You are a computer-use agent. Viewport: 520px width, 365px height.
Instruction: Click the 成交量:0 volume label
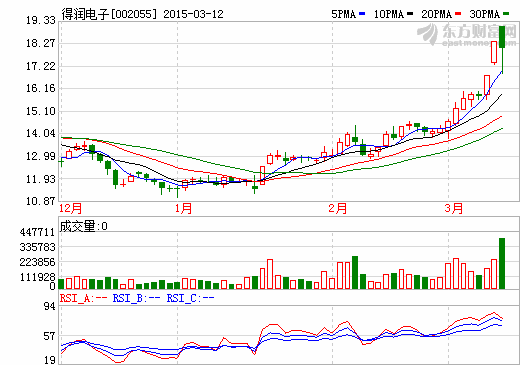[x=84, y=226]
